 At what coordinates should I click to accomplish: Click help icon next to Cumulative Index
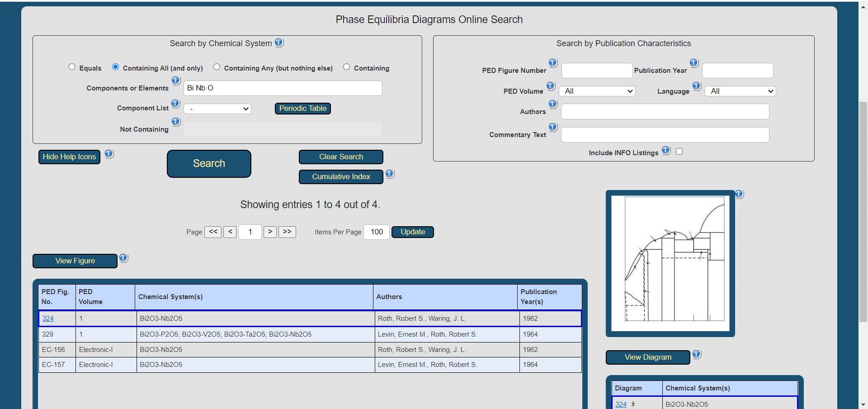click(390, 174)
